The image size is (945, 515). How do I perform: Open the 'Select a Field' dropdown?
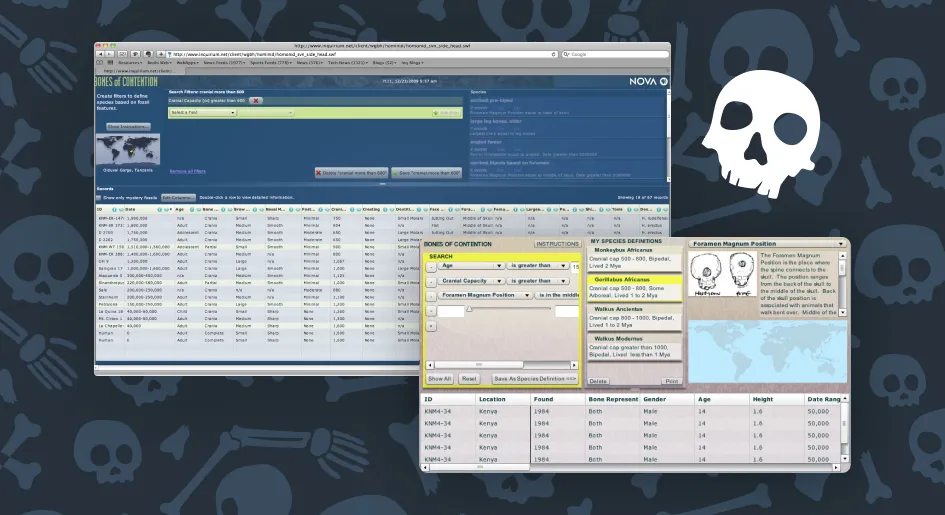pos(202,113)
